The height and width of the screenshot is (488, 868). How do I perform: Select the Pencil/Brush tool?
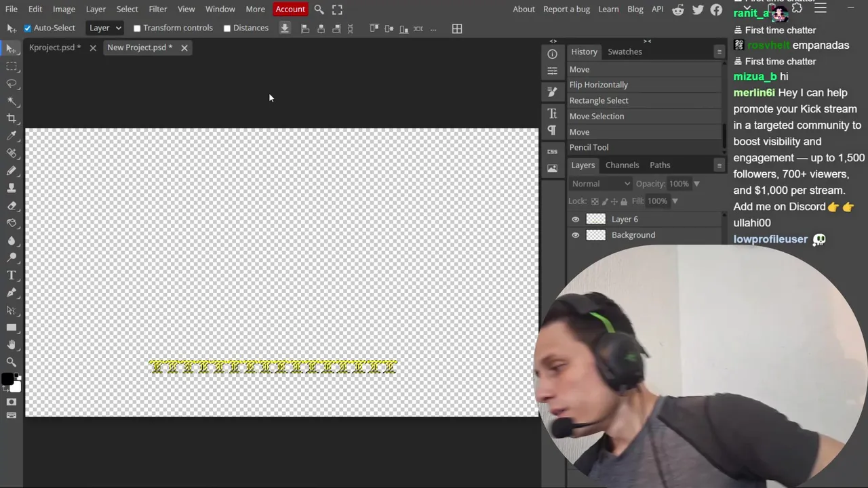pos(12,171)
